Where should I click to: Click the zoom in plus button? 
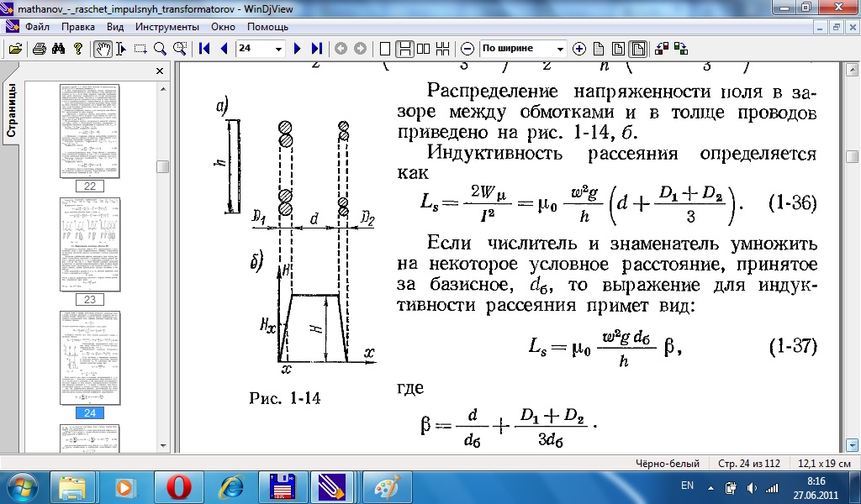[578, 49]
